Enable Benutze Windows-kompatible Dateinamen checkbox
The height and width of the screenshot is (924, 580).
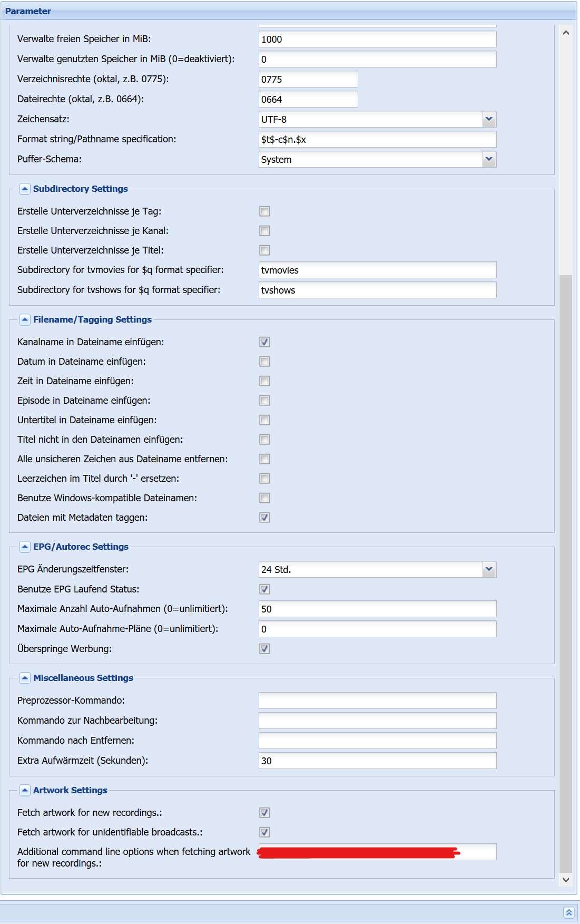tap(264, 498)
